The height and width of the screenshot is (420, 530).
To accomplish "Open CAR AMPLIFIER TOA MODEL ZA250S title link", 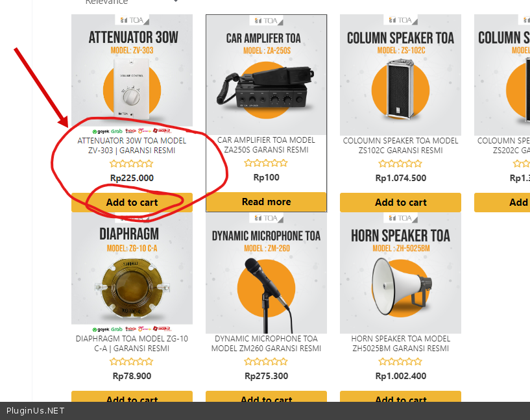I will 267,145.
